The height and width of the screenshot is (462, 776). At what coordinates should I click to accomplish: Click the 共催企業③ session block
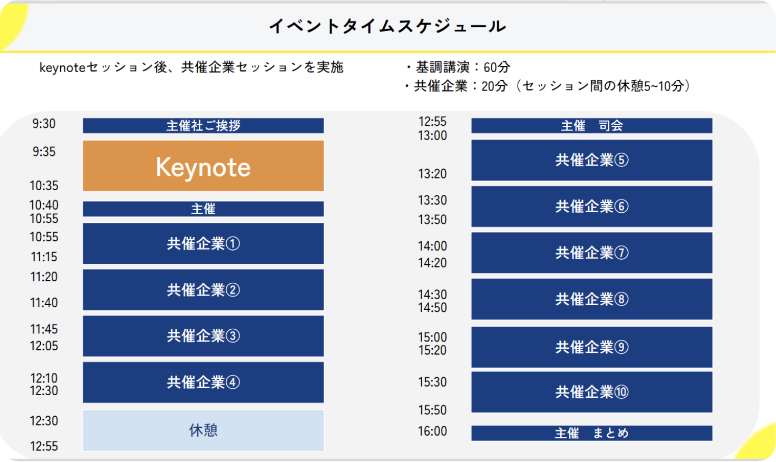[203, 336]
